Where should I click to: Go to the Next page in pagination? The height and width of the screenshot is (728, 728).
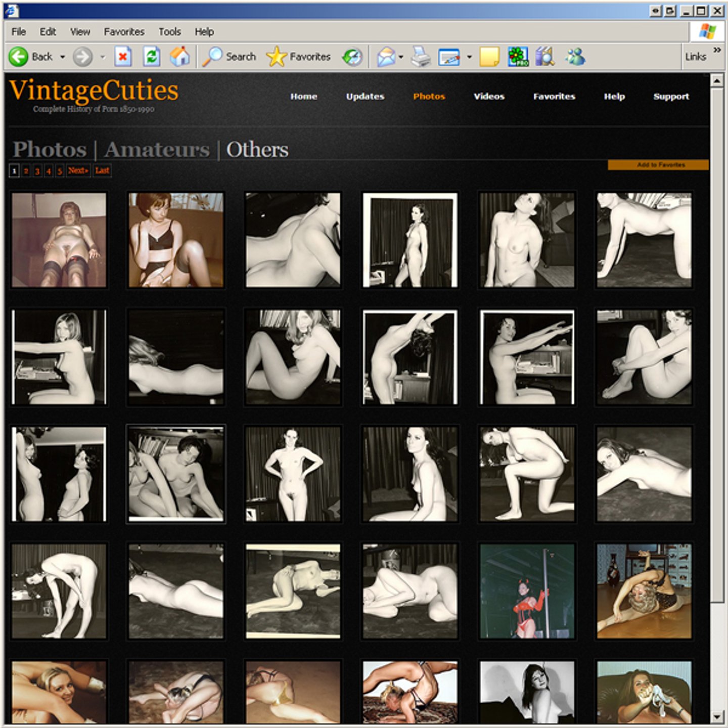coord(78,171)
